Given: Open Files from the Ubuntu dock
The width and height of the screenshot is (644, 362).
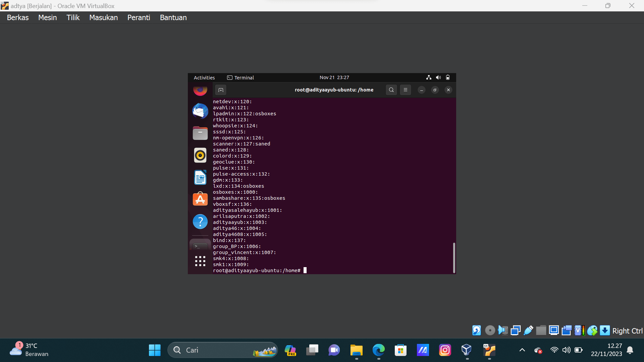Looking at the screenshot, I should click(x=200, y=133).
